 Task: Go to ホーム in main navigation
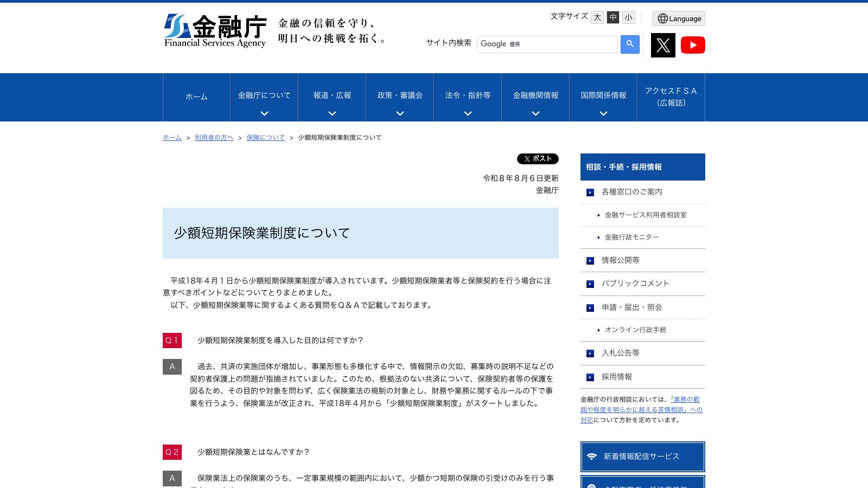(196, 97)
